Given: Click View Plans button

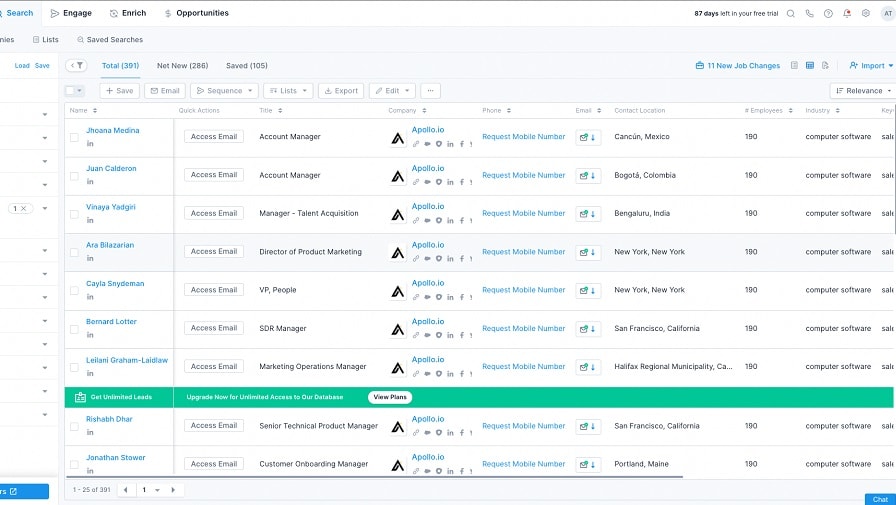Looking at the screenshot, I should 390,397.
